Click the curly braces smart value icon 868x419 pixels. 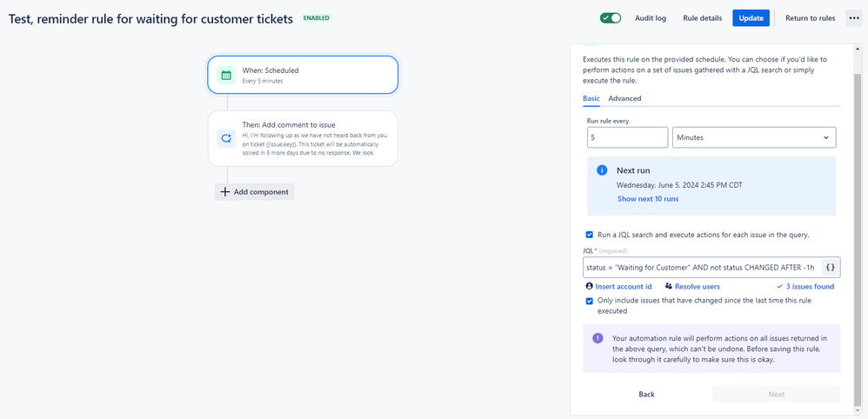pyautogui.click(x=830, y=268)
